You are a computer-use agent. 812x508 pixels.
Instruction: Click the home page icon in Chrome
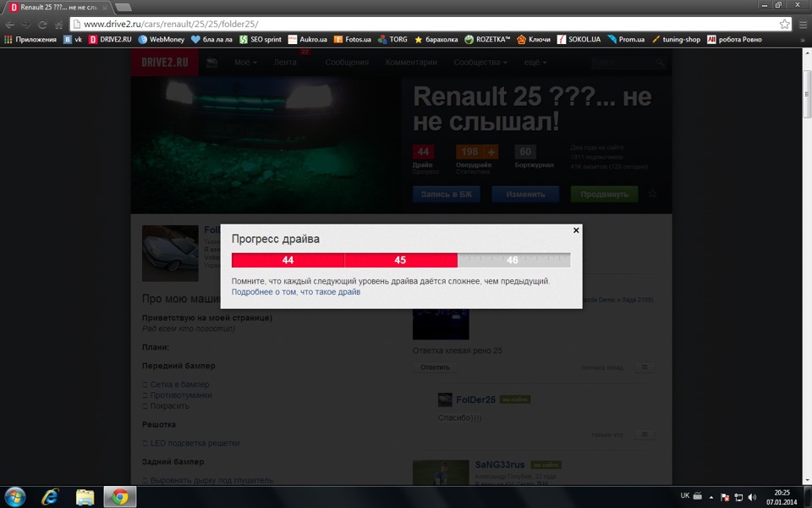58,25
